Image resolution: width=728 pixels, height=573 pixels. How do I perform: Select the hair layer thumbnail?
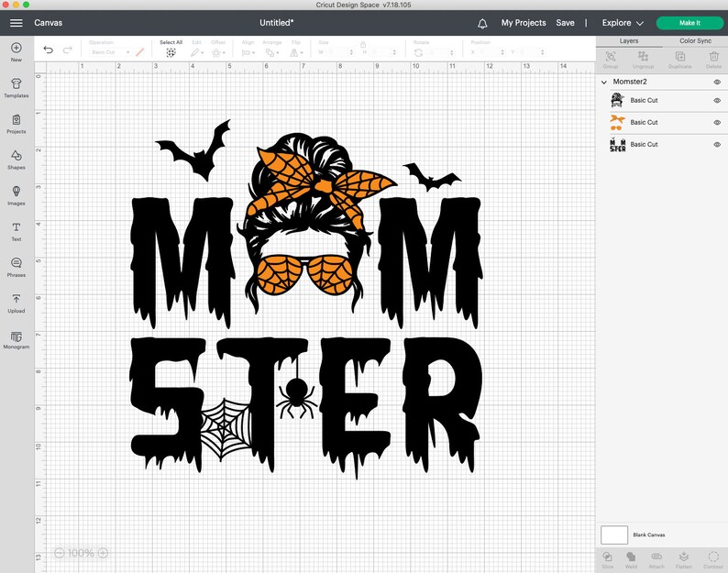(617, 100)
